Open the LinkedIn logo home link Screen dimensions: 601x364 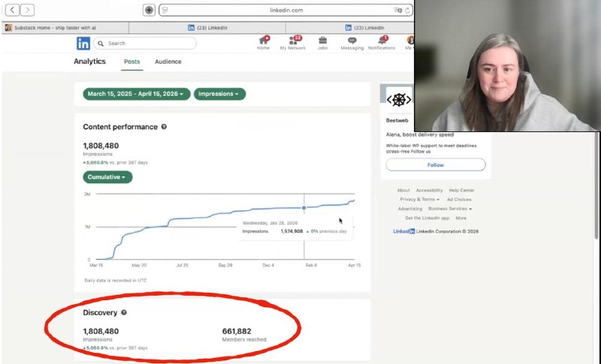click(83, 44)
